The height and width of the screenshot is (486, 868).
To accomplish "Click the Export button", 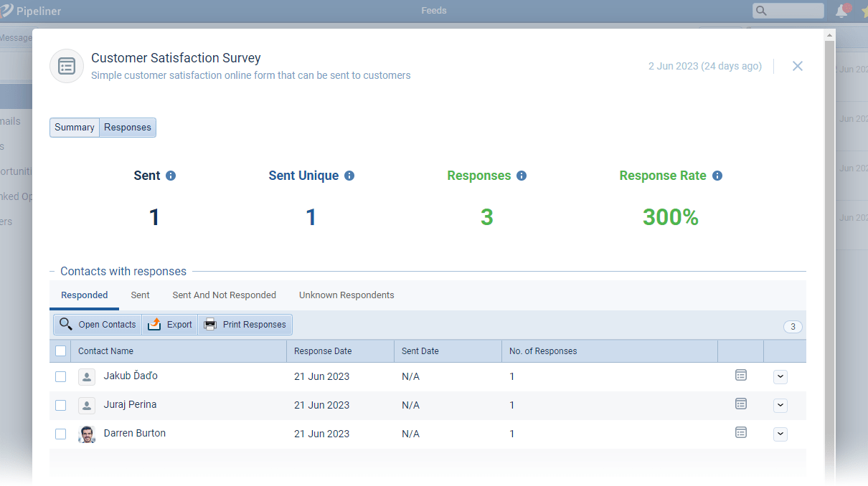I will (x=170, y=325).
